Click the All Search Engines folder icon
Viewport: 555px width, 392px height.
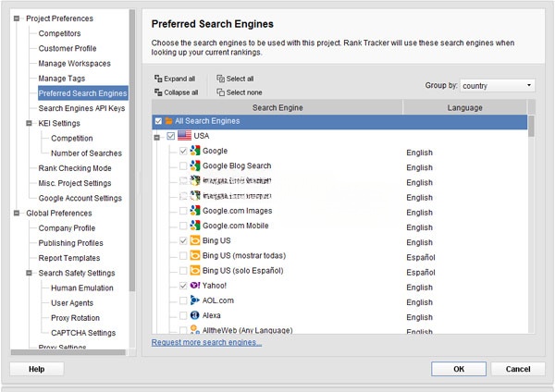[169, 121]
